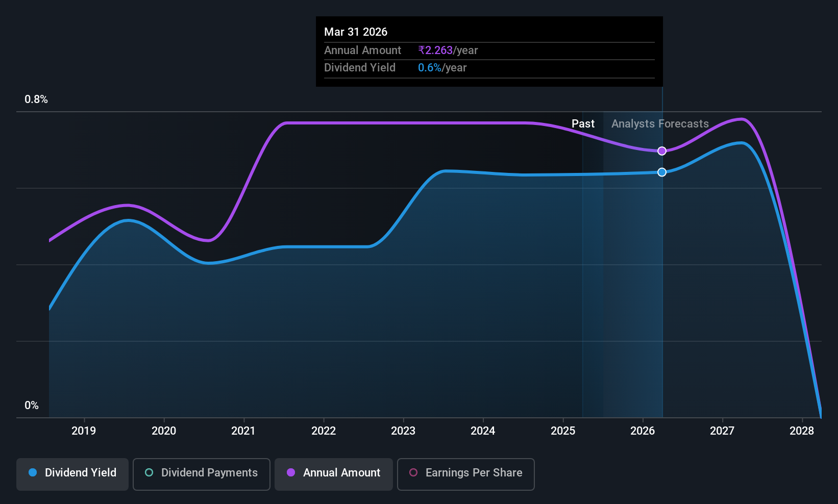Select the blue marker on Dividend Yield line
The height and width of the screenshot is (504, 838).
(x=662, y=172)
